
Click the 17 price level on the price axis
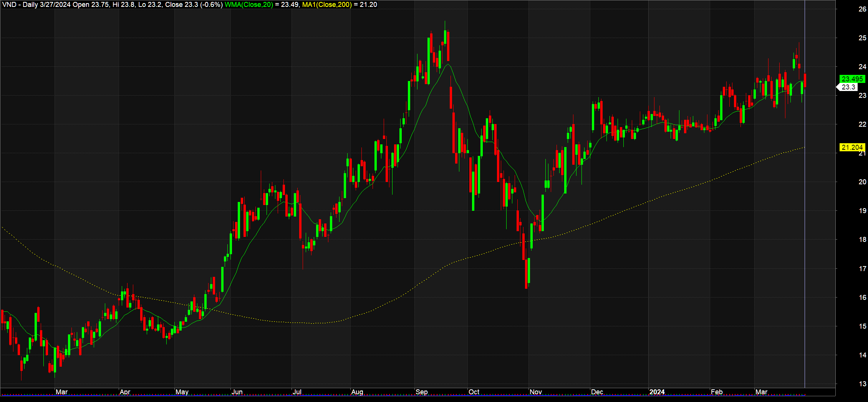click(862, 268)
